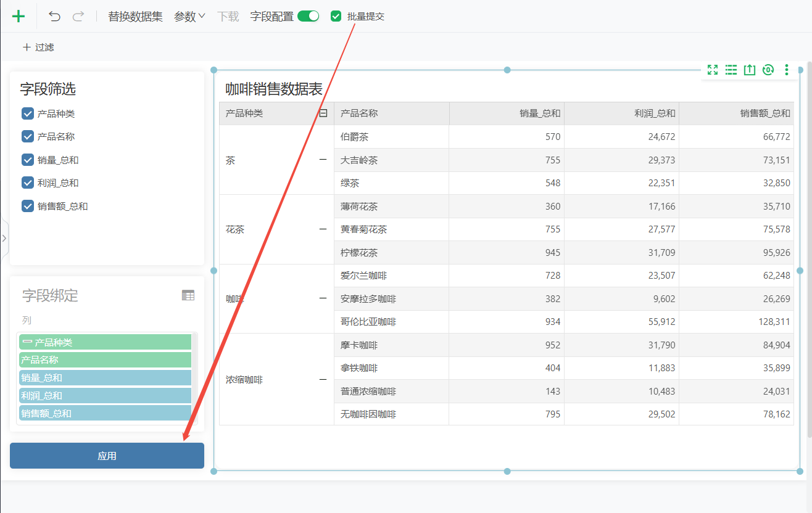Add a filter with 过滤
The width and height of the screenshot is (812, 513).
[x=38, y=47]
